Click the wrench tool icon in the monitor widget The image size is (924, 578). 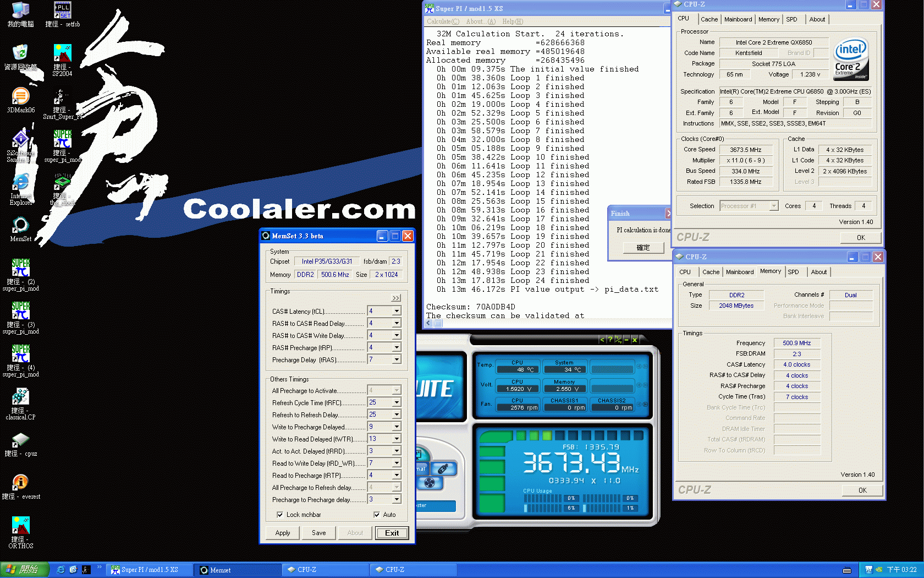(x=443, y=468)
